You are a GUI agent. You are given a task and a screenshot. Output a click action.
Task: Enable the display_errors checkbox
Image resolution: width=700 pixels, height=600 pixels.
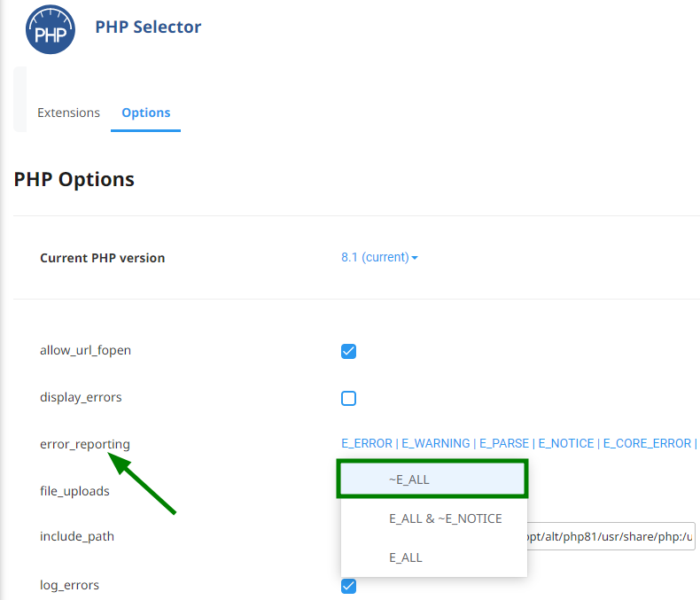(x=348, y=398)
